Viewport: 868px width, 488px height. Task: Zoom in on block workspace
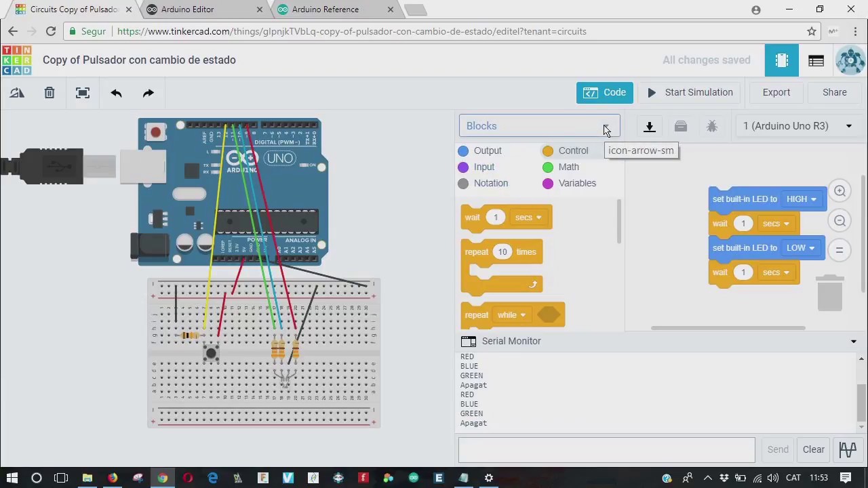coord(840,191)
